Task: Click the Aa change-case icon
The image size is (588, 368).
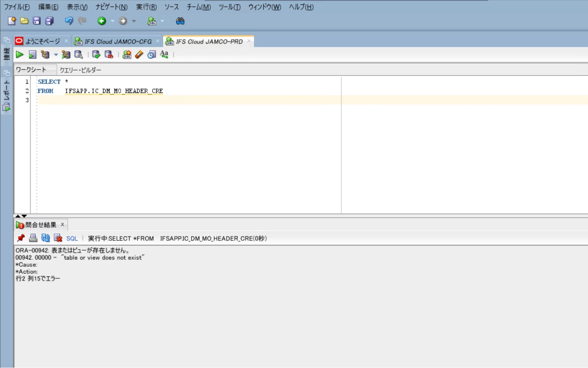Action: (164, 54)
